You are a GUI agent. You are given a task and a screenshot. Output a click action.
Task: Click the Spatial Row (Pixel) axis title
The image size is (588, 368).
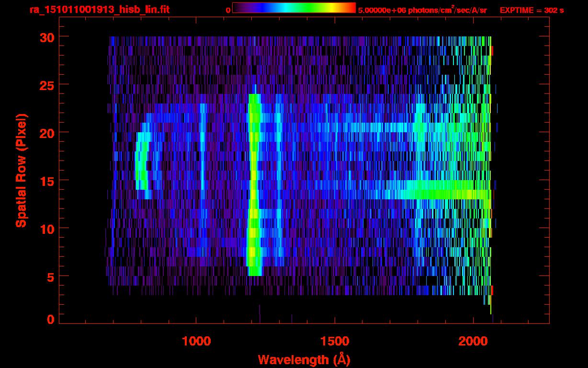pos(21,170)
